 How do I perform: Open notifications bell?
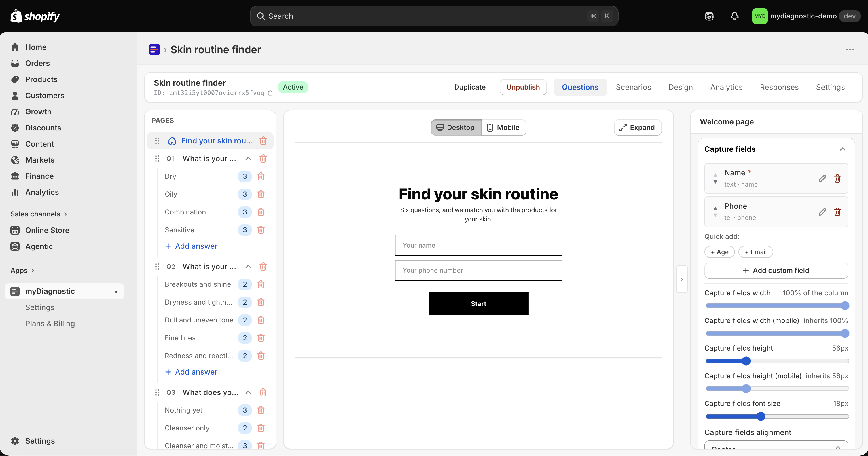(735, 16)
